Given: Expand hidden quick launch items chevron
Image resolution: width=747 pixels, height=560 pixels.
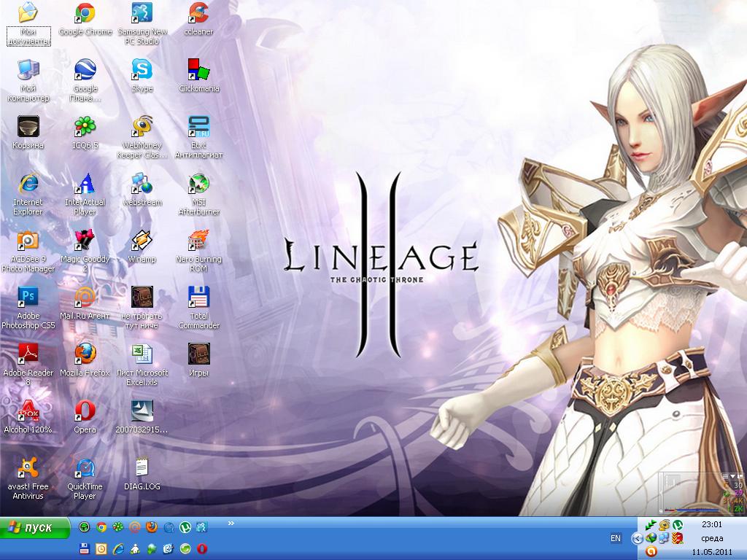Looking at the screenshot, I should coord(232,523).
